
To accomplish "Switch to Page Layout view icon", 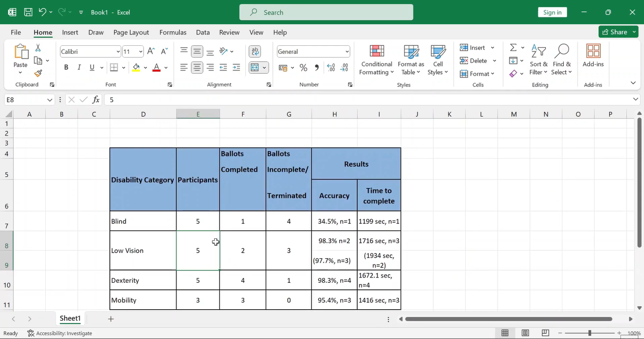I will [525, 333].
